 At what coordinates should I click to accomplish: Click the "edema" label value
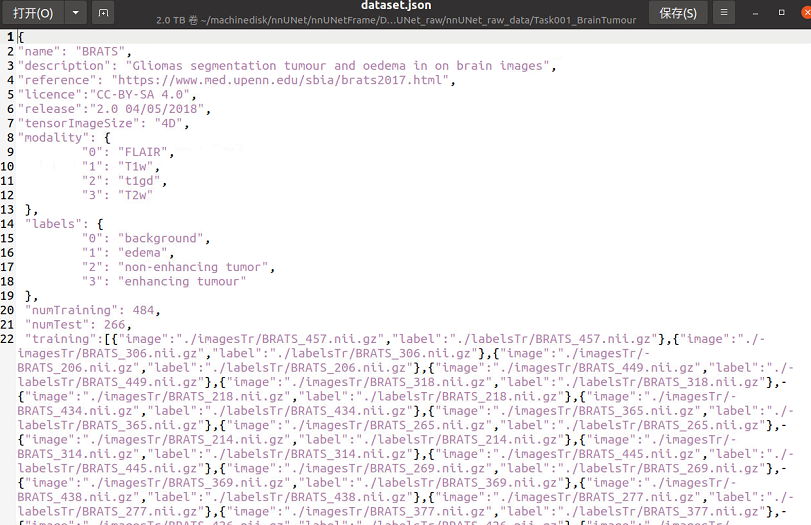tap(143, 253)
